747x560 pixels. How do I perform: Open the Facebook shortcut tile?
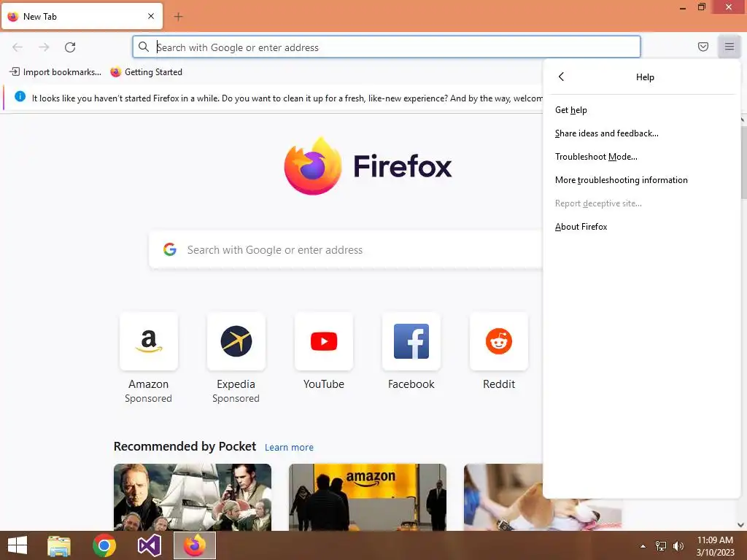click(x=411, y=341)
